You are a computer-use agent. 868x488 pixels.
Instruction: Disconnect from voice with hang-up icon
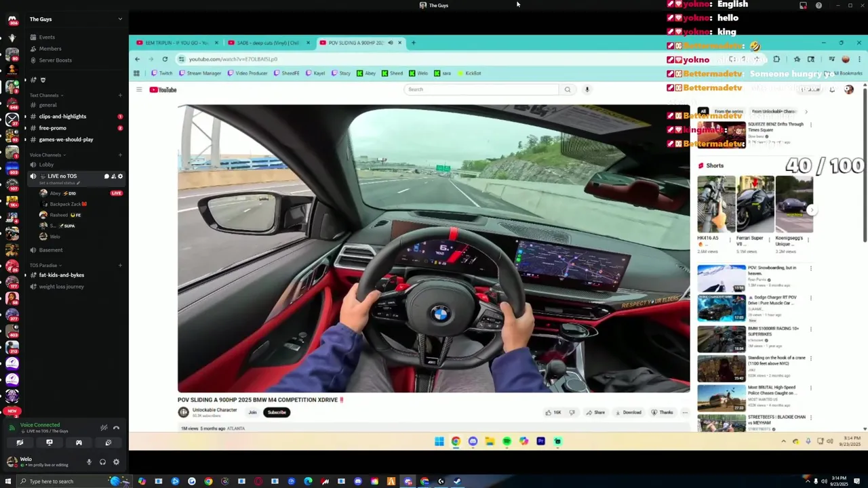tap(116, 428)
